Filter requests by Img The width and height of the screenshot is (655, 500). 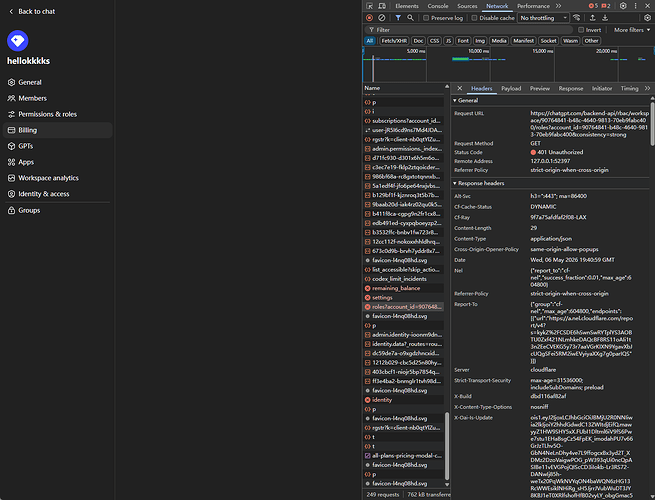[480, 41]
